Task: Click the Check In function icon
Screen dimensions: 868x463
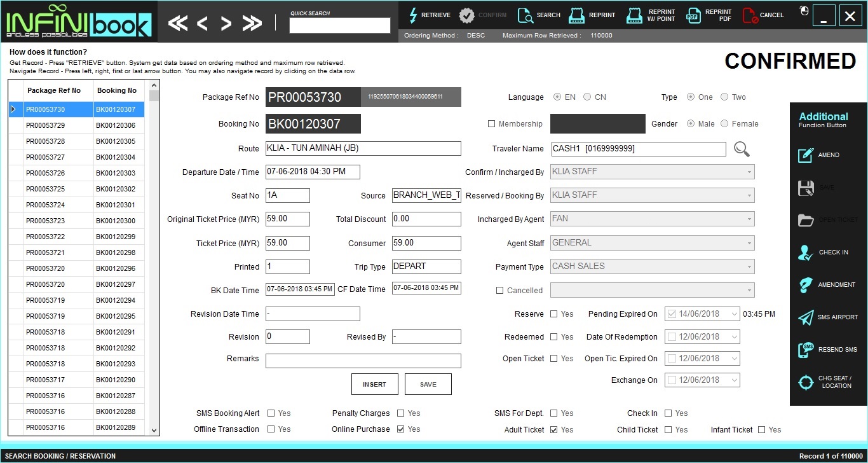Action: coord(806,252)
